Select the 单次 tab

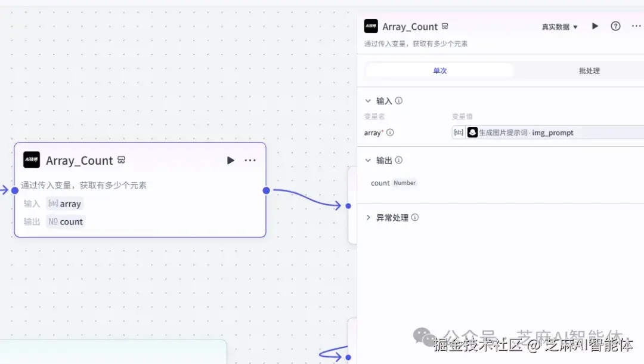[440, 70]
